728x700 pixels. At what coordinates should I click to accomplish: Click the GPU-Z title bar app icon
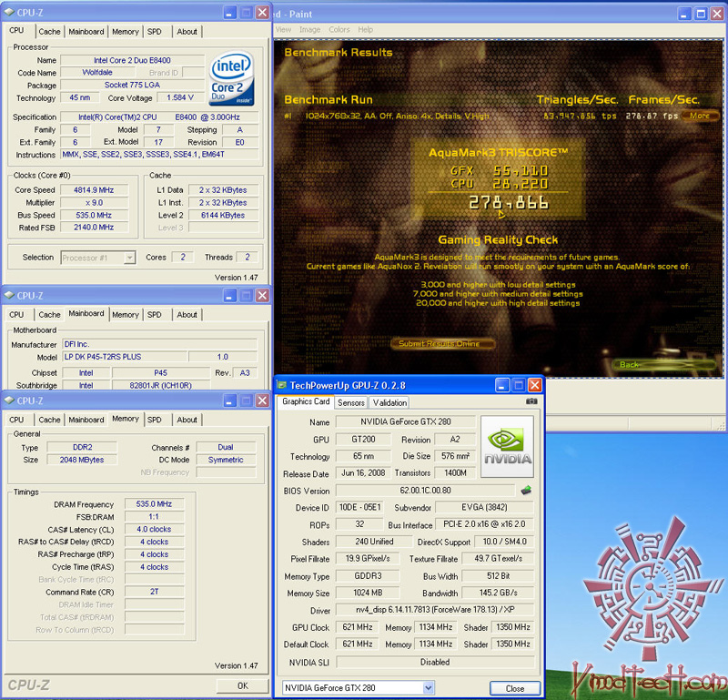pos(281,385)
